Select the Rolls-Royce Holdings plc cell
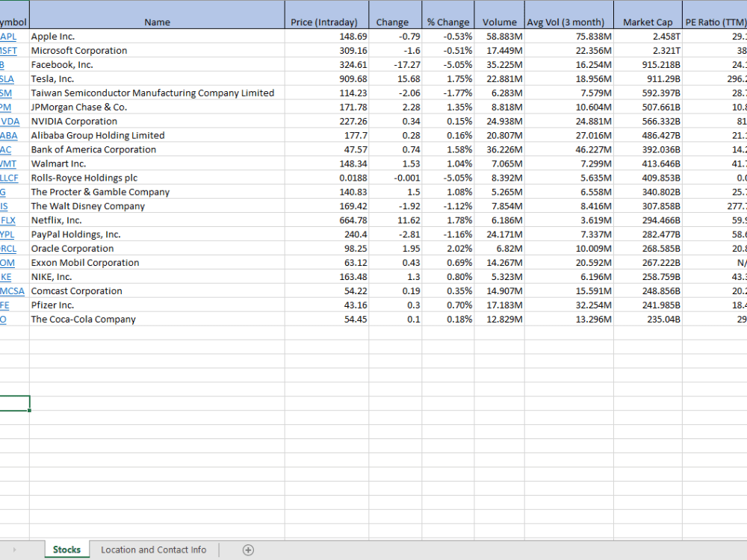 (157, 178)
